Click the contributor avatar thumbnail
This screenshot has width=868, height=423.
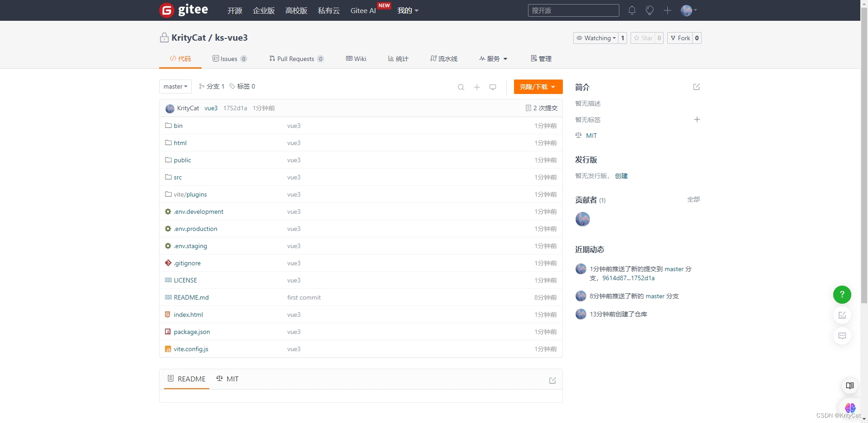pos(583,219)
